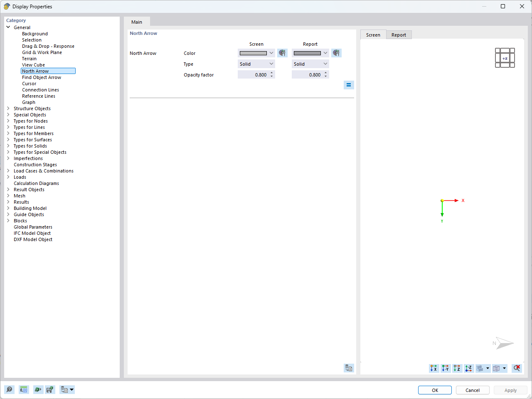Expand the Results category

[x=8, y=202]
